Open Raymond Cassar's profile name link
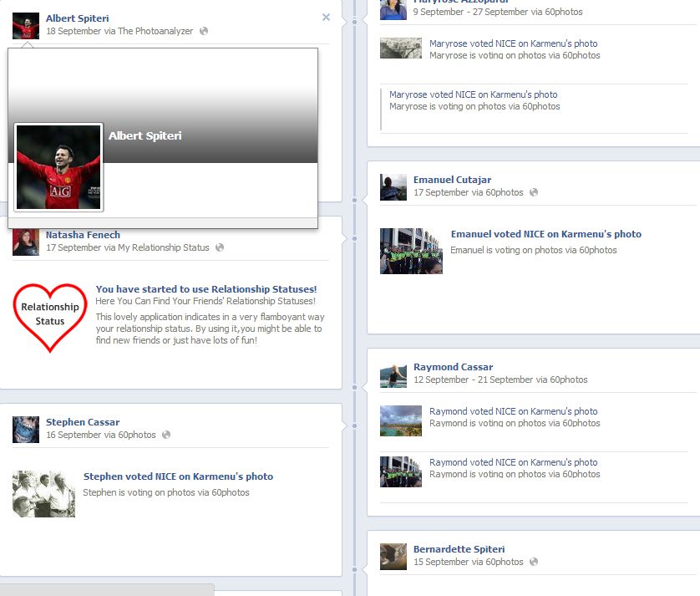 tap(453, 367)
